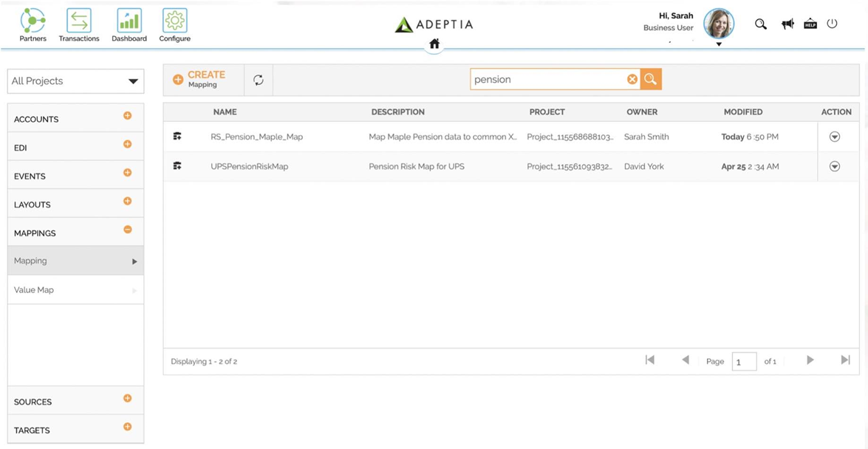The image size is (868, 449).
Task: Click the home icon below Adeptia logo
Action: click(434, 44)
